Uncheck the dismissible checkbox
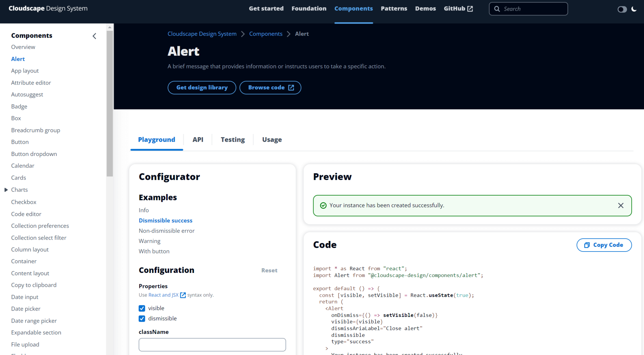The height and width of the screenshot is (355, 644). coord(142,319)
